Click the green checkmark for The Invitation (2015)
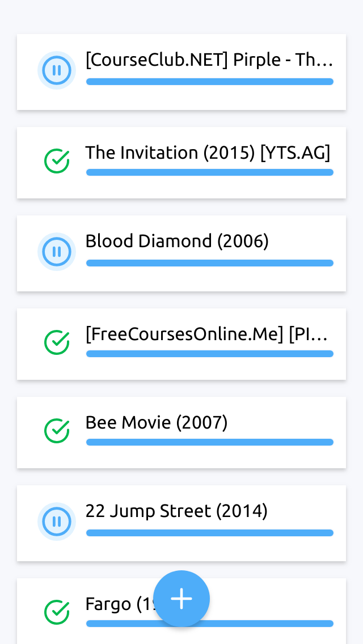The image size is (363, 644). 57,161
